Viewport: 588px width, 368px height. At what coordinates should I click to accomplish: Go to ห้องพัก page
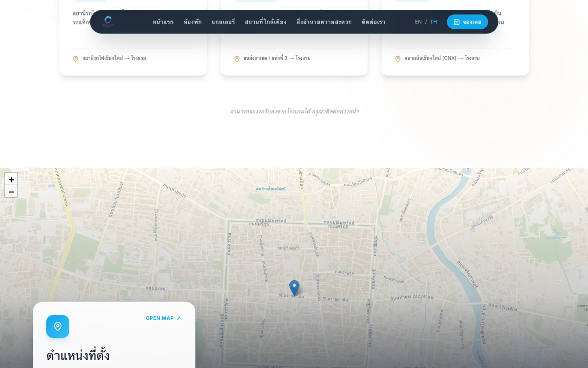[193, 22]
